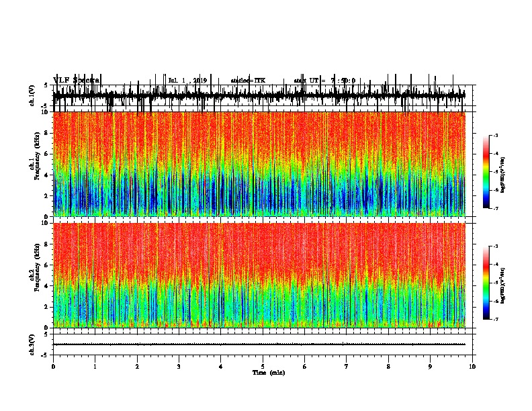Click time axis tick label 8
Image resolution: width=532 pixels, height=411 pixels.
(388, 367)
